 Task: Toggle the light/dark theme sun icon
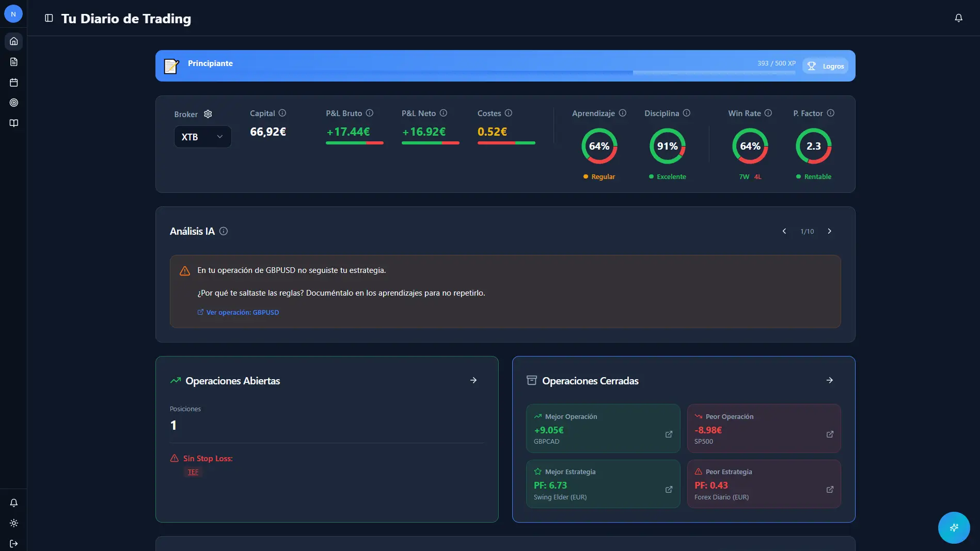click(x=14, y=523)
